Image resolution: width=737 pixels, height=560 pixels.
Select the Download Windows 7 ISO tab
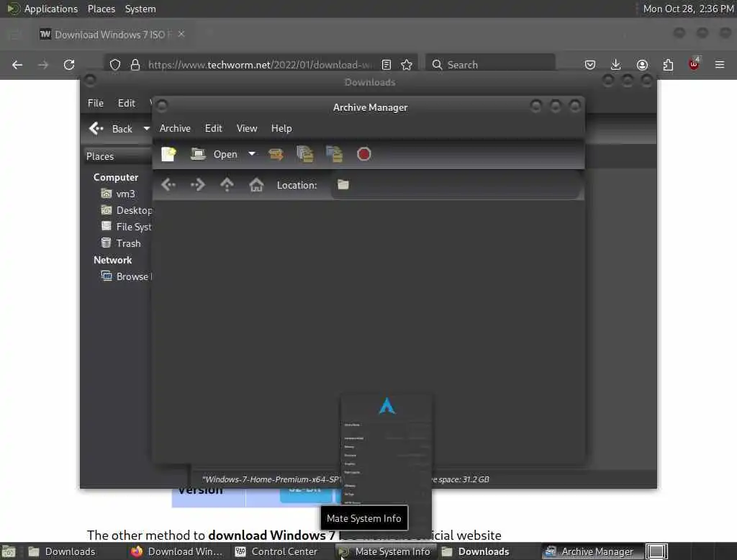point(112,35)
